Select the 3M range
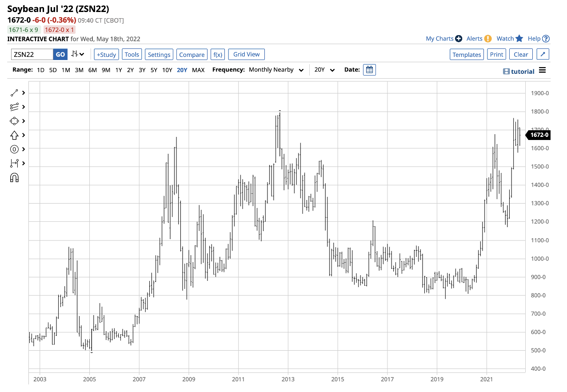This screenshot has height=392, width=567. (x=79, y=70)
